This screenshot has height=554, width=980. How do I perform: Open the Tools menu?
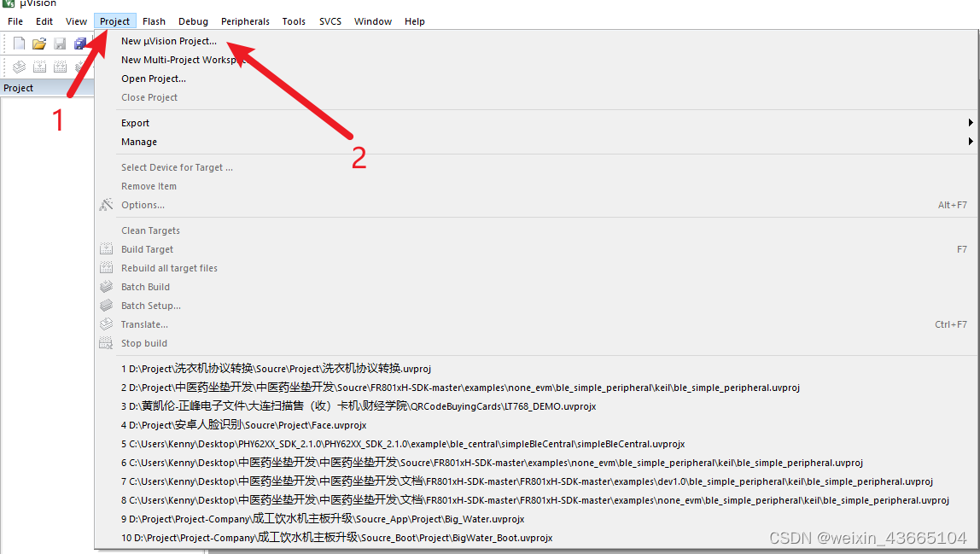pyautogui.click(x=294, y=21)
